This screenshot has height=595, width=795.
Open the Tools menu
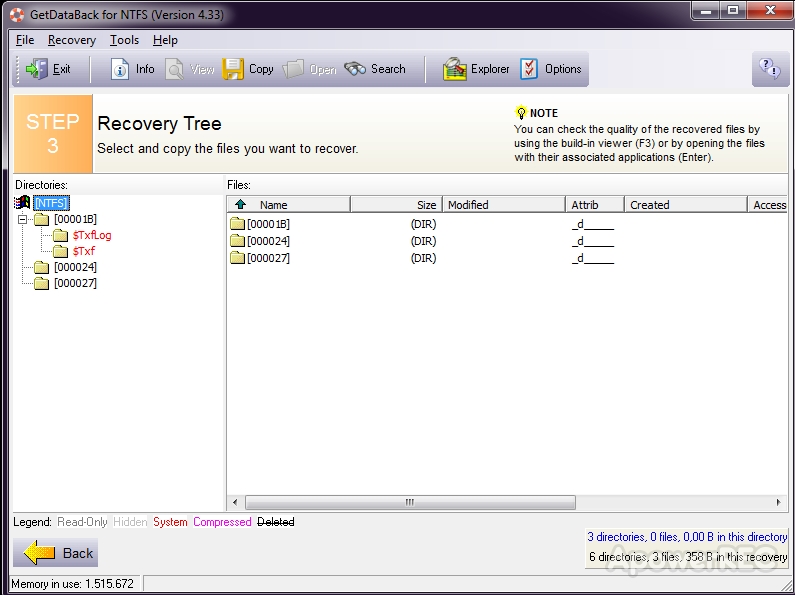pyautogui.click(x=124, y=40)
